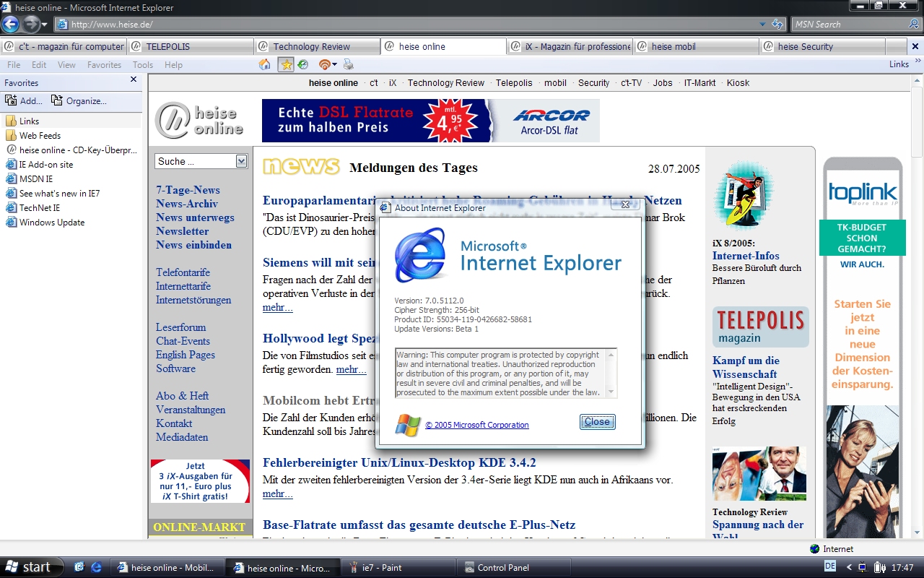Expand the RSS feeds dropdown arrow

(335, 65)
